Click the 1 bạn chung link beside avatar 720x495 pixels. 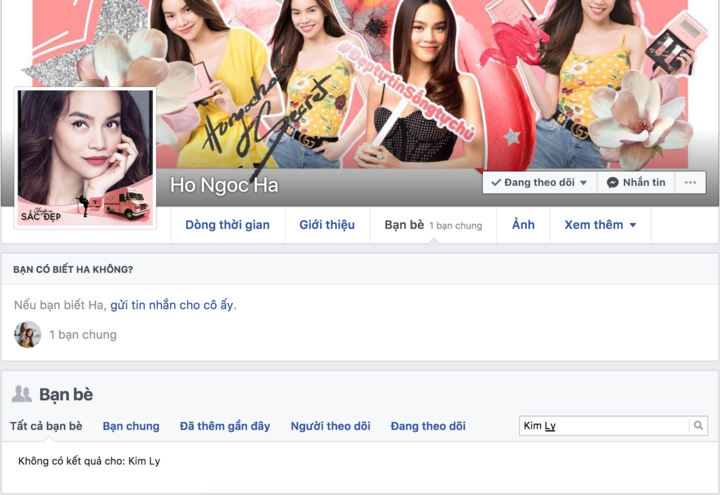coord(83,335)
